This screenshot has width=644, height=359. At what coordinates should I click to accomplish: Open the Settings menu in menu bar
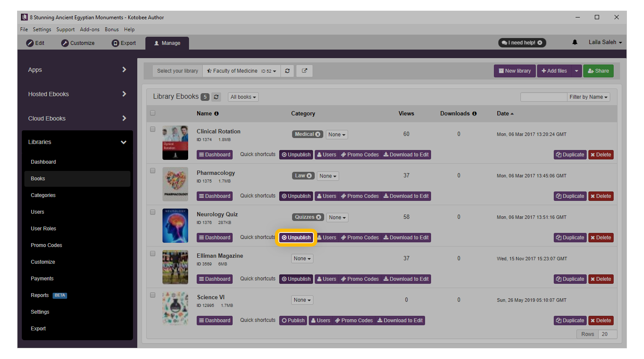pos(42,29)
